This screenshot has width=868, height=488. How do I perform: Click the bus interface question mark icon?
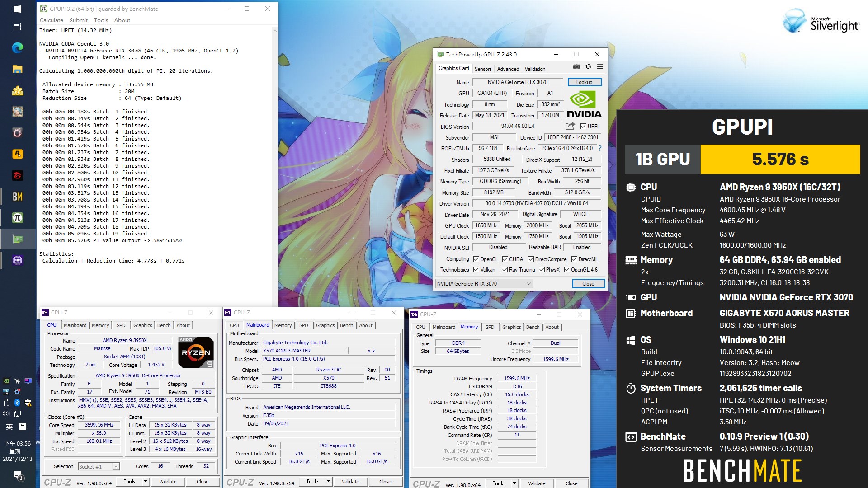(x=600, y=148)
